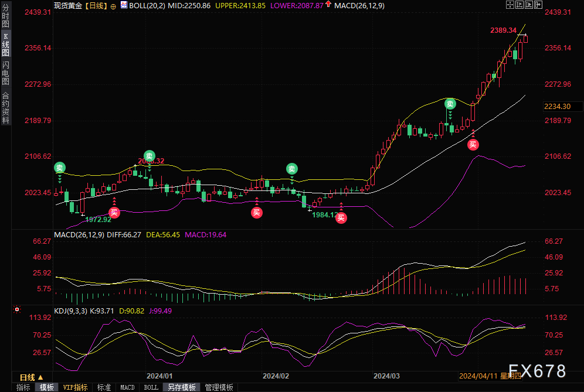Screen dimensions: 584x392
Task: Open 合约资料 in the left sidebar
Action: click(x=5, y=108)
